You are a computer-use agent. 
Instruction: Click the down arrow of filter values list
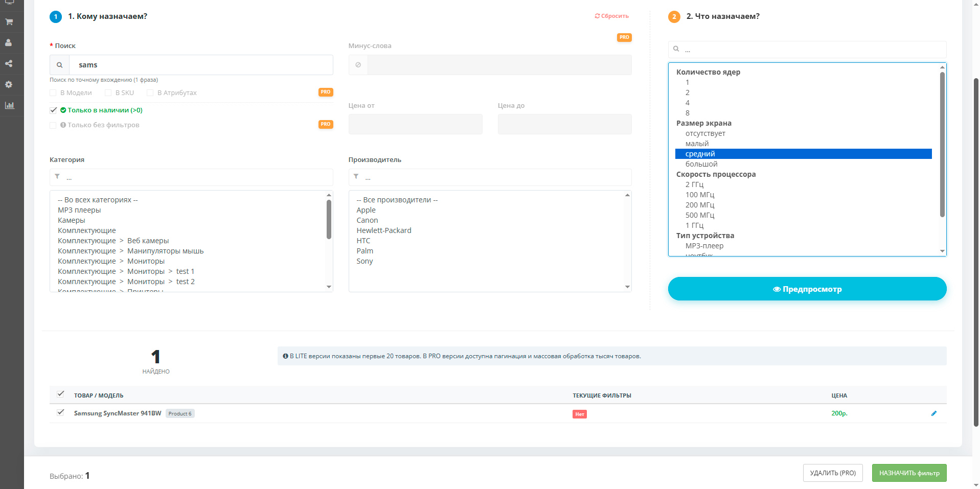(942, 251)
